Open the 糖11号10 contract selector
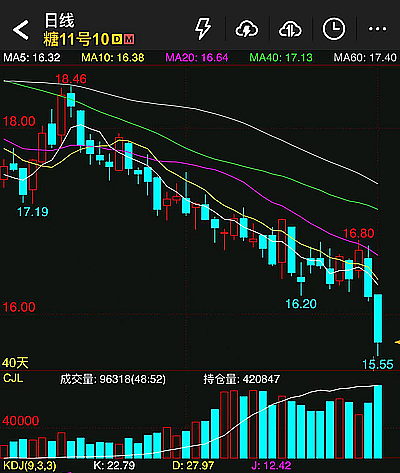The width and height of the screenshot is (400, 473). [x=76, y=39]
